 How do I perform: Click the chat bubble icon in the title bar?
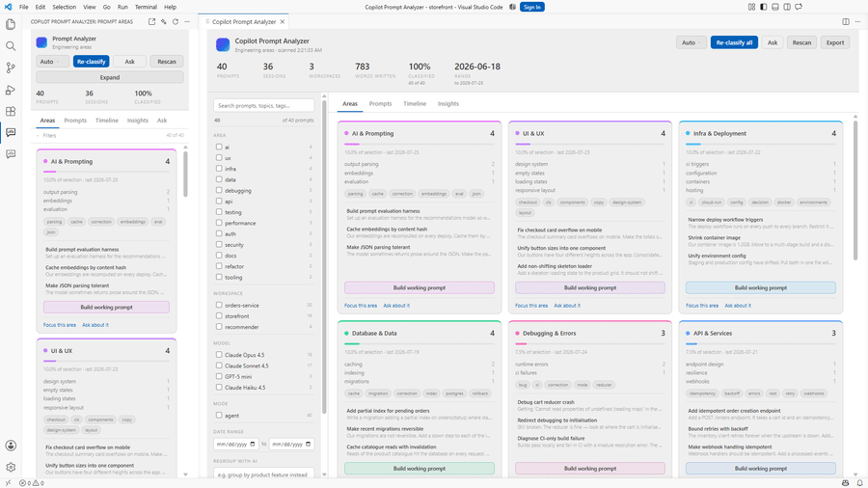(x=799, y=7)
